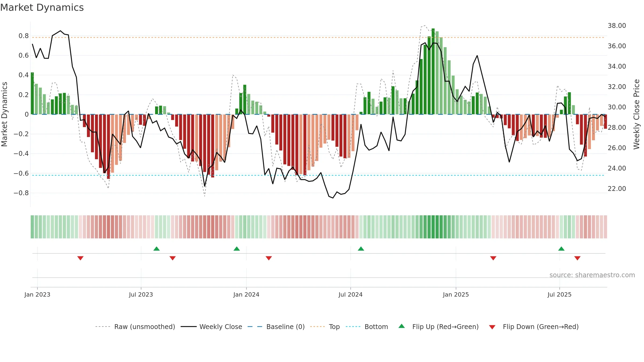Screen dimensions: 644x362
Task: Click the 0.6 left y-axis tick label
Action: coord(24,56)
